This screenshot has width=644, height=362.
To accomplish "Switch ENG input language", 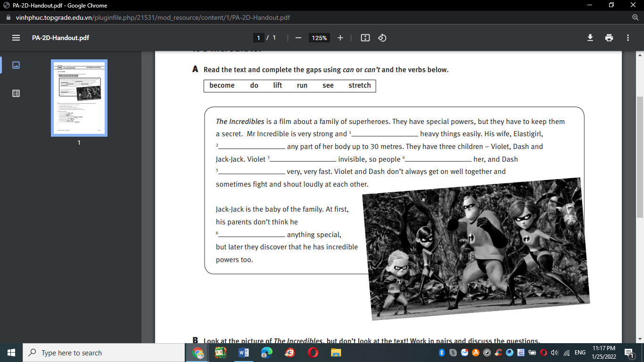I will pos(580,353).
